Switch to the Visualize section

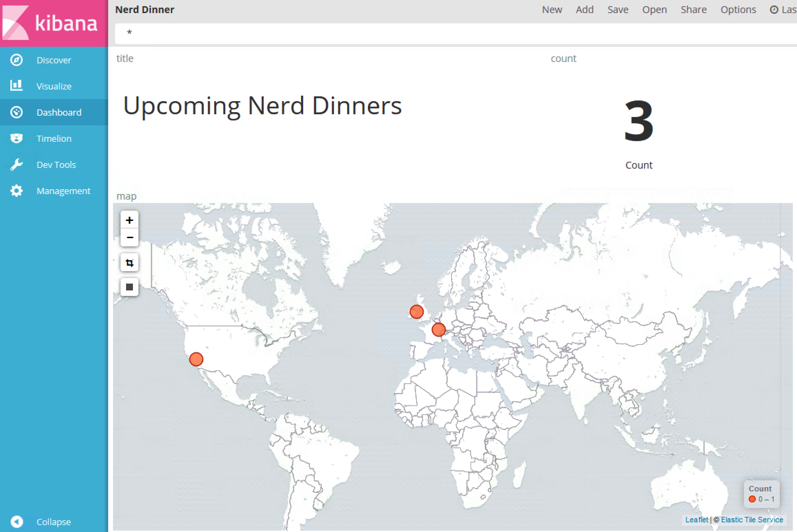[x=54, y=86]
